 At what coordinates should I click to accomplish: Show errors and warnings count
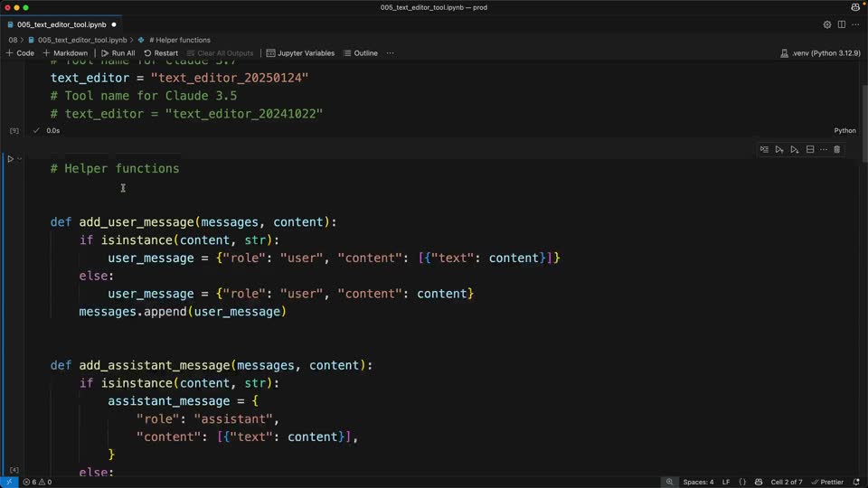pyautogui.click(x=37, y=482)
